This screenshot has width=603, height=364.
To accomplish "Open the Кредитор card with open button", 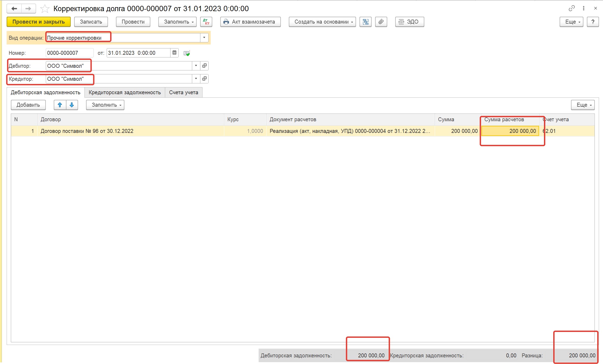I will pyautogui.click(x=204, y=79).
